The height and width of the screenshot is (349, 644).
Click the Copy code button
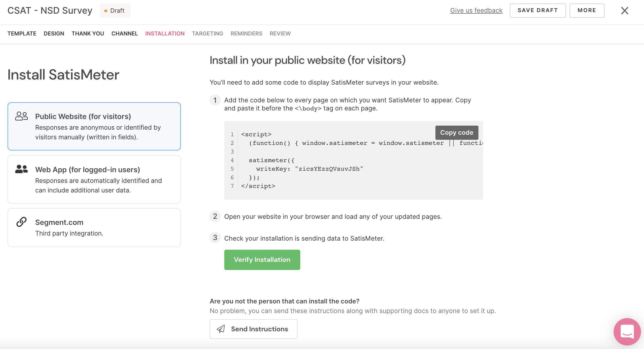pos(457,132)
